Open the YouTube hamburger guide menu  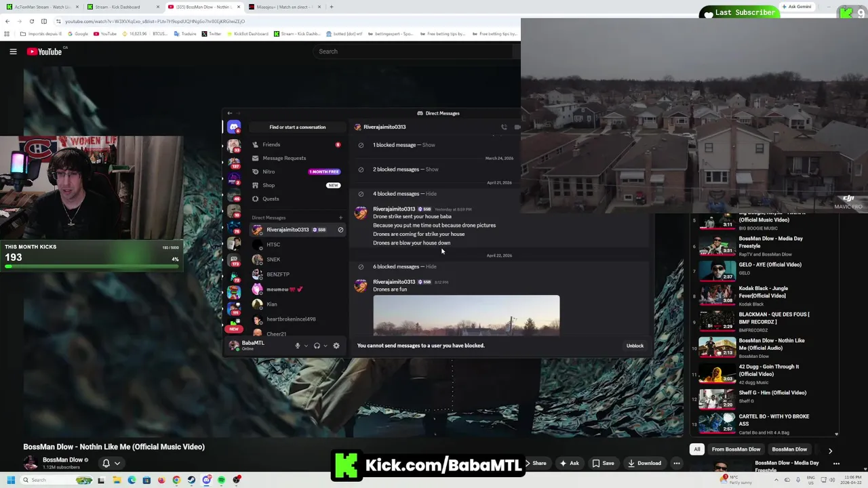pyautogui.click(x=13, y=52)
